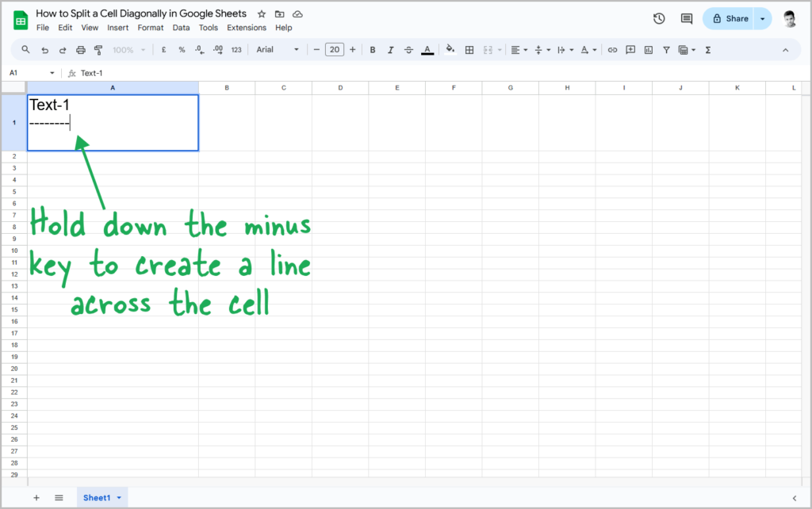Insert a chart using the toolbar icon
812x509 pixels.
point(649,50)
